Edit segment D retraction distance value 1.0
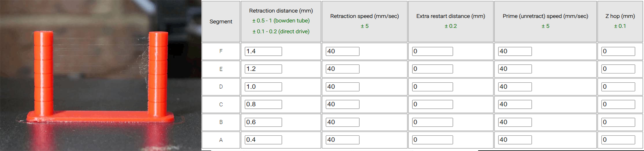The height and width of the screenshot is (151, 644). (263, 87)
